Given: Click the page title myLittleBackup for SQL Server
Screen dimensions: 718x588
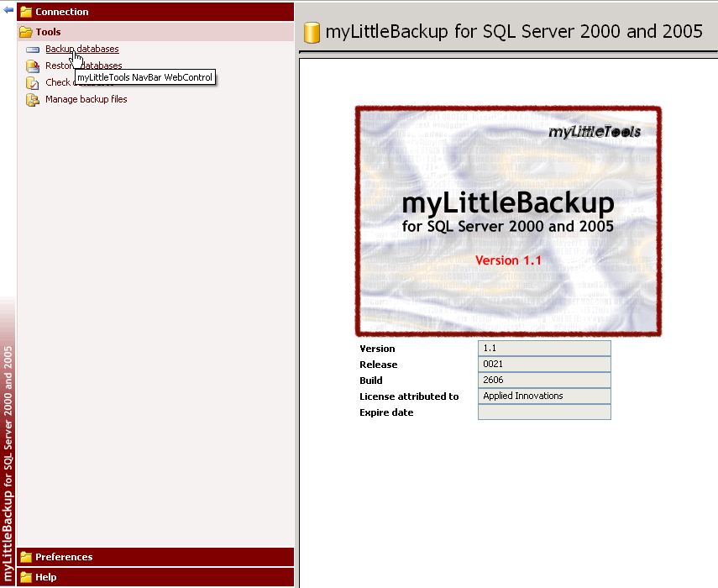Looking at the screenshot, I should 513,32.
